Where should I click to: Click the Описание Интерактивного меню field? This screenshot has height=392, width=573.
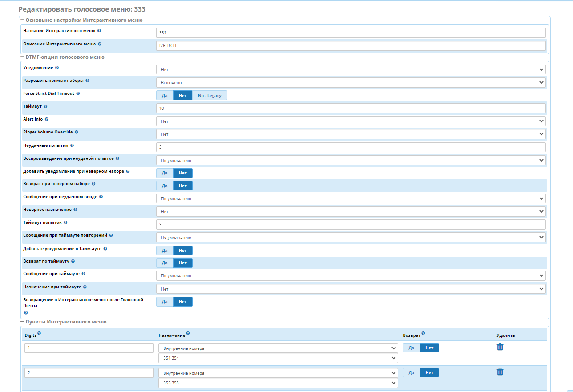click(x=351, y=46)
